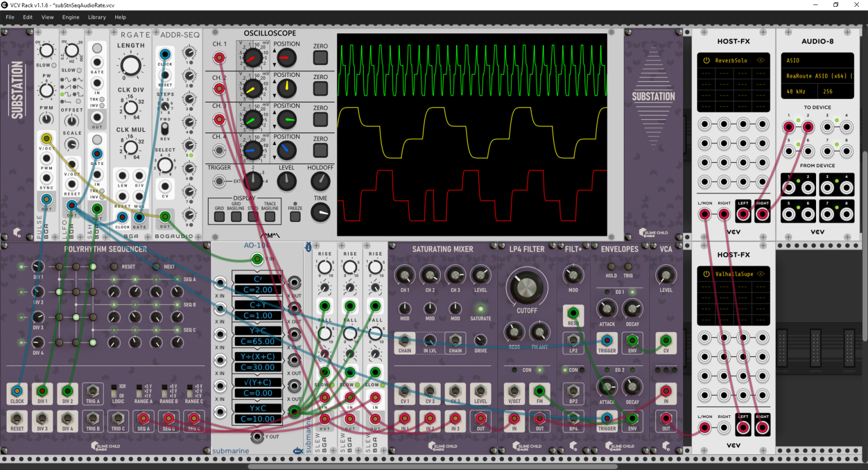The image size is (868, 470).
Task: Click the oscilloscope waveform display
Action: (x=472, y=134)
